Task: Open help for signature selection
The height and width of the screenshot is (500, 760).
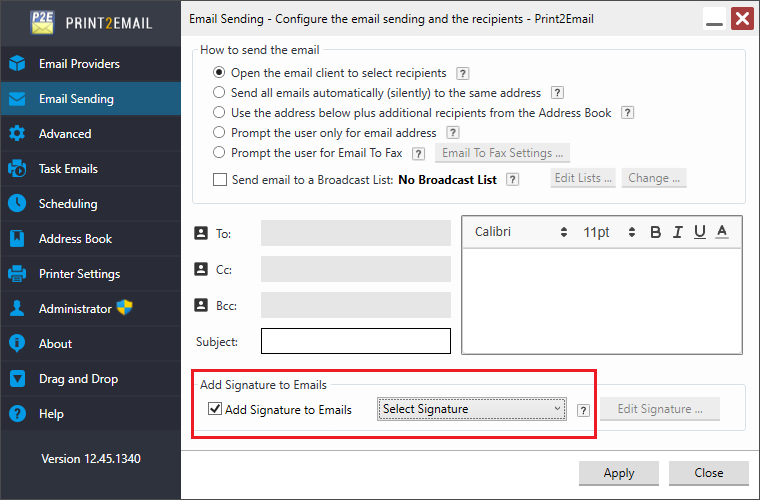Action: (x=583, y=410)
